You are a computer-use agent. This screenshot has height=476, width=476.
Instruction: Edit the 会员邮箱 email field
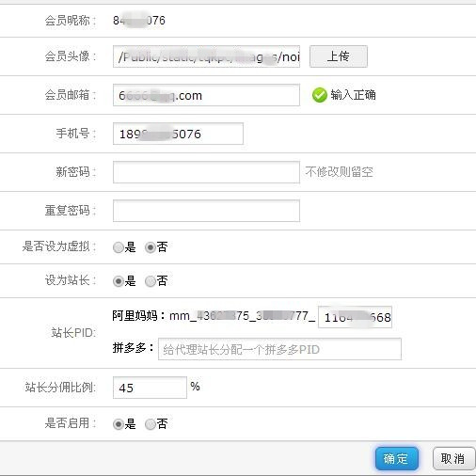coord(206,95)
